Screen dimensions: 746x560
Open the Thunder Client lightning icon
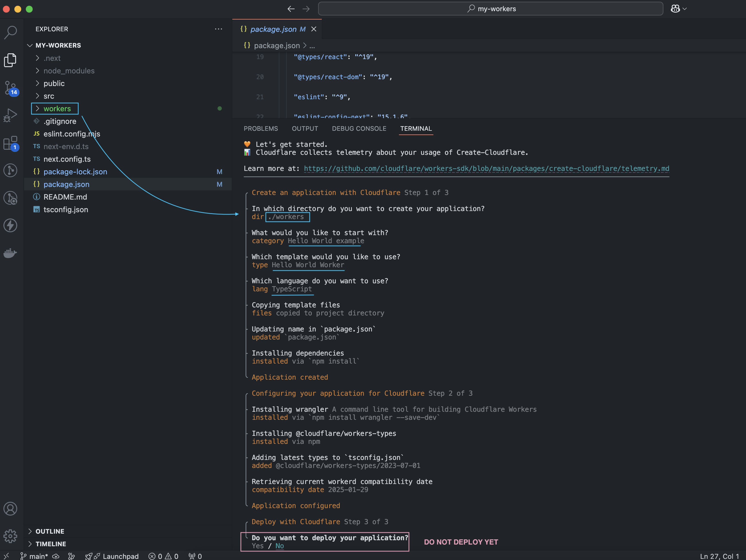pyautogui.click(x=10, y=225)
